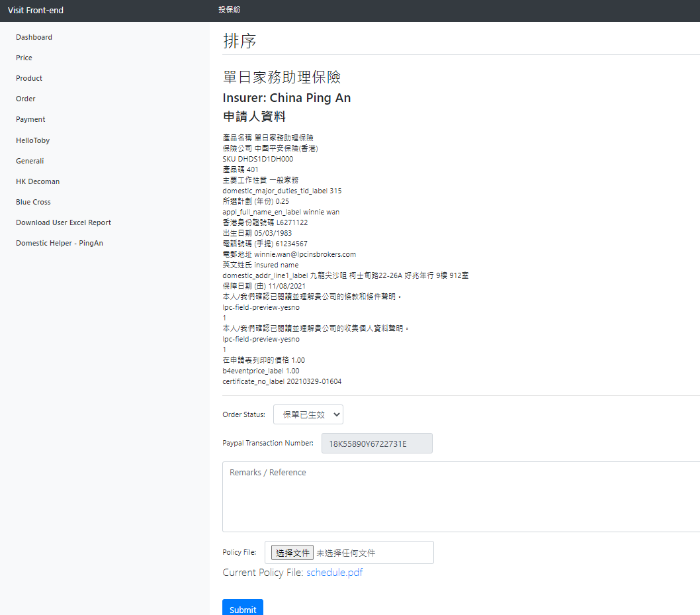Click domestic_addr_line1_label address line
700x615 pixels.
tap(345, 275)
